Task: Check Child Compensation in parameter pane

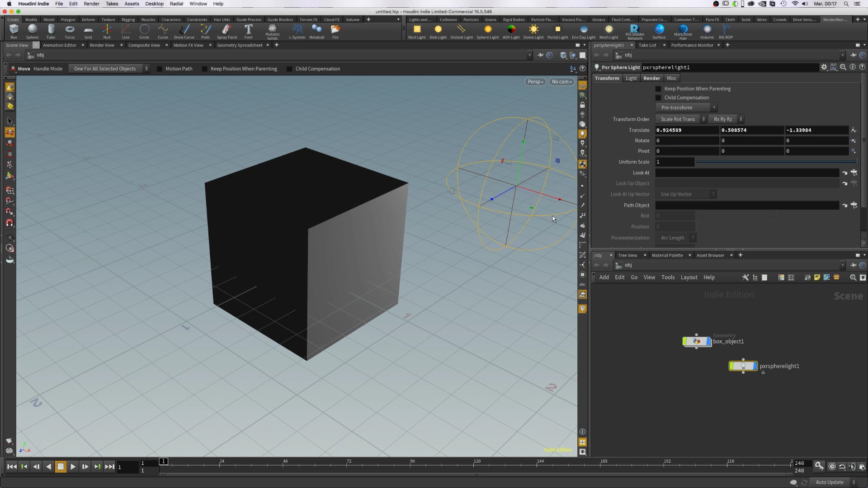Action: (x=658, y=98)
